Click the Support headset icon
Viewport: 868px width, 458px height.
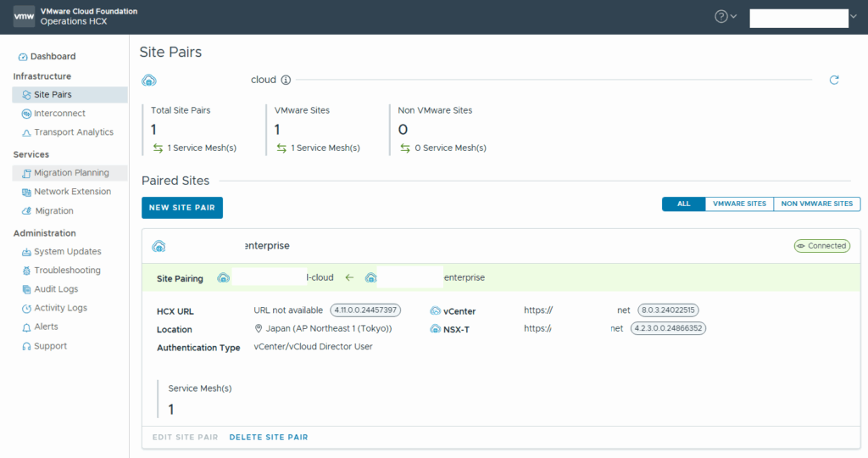(x=26, y=346)
